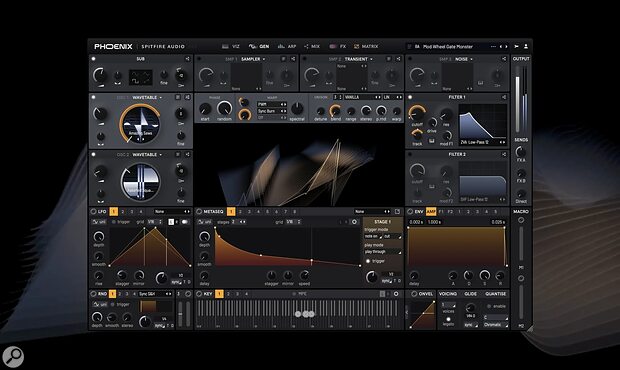Screen dimensions: 620x370
Task: Click the user account icon in header
Action: coord(526,46)
